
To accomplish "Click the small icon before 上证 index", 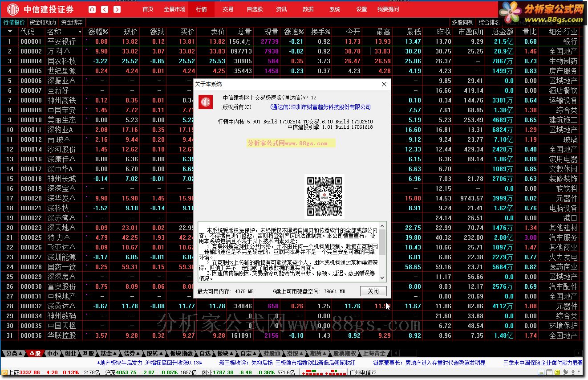I will click(4, 372).
